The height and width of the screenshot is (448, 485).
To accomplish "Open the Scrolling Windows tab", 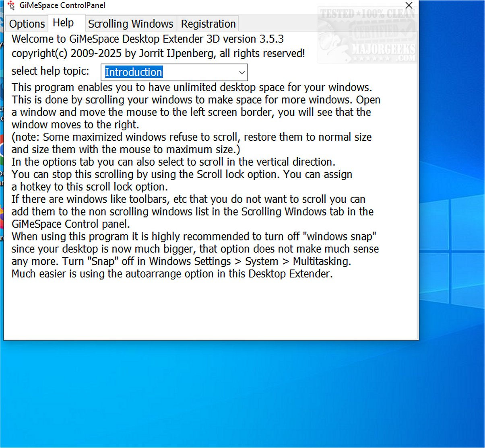I will point(130,24).
